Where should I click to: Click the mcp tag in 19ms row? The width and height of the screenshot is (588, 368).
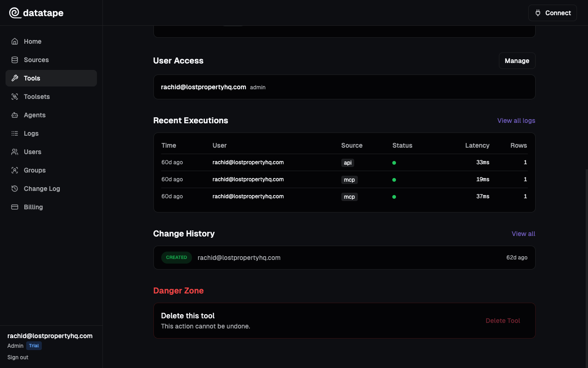click(x=349, y=180)
